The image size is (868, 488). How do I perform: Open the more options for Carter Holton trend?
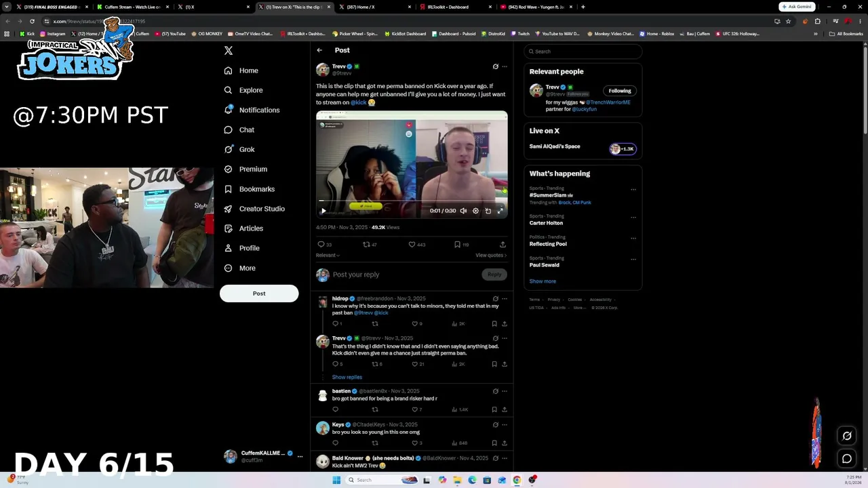coord(633,218)
